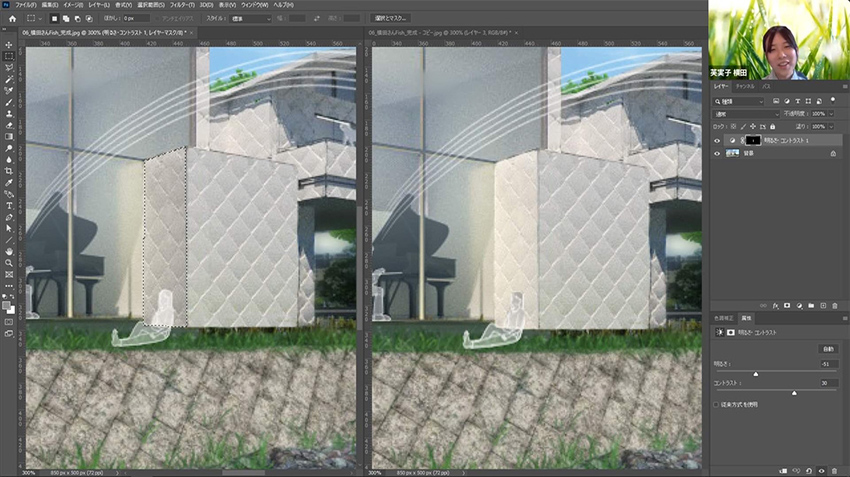
Task: Click the コントラスト slider handle
Action: click(x=794, y=392)
